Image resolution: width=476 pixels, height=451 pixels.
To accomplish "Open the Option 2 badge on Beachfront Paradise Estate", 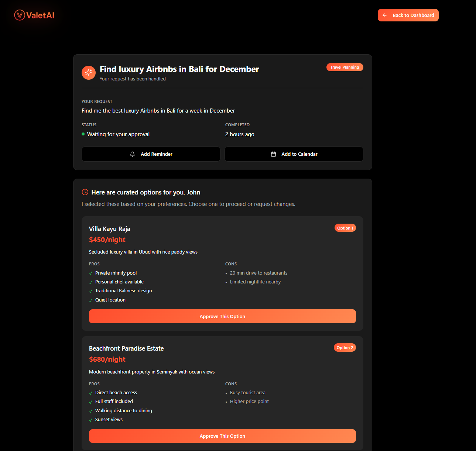I will click(345, 347).
